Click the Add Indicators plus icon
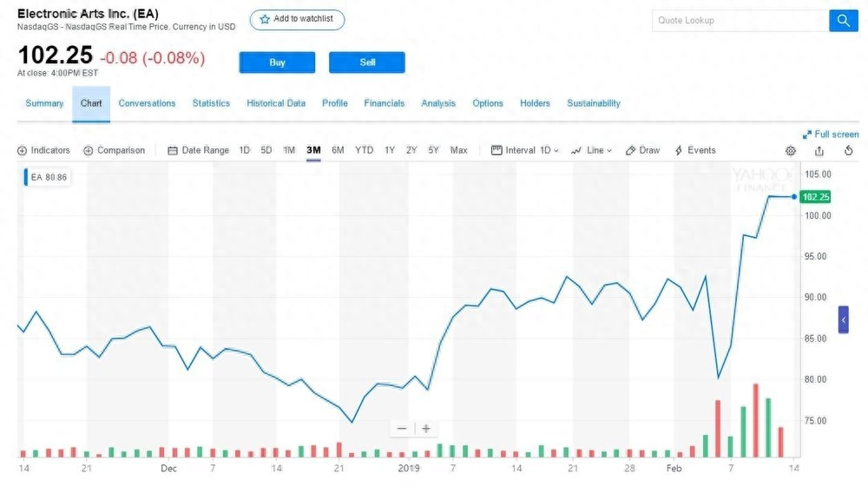The height and width of the screenshot is (493, 868). point(23,150)
